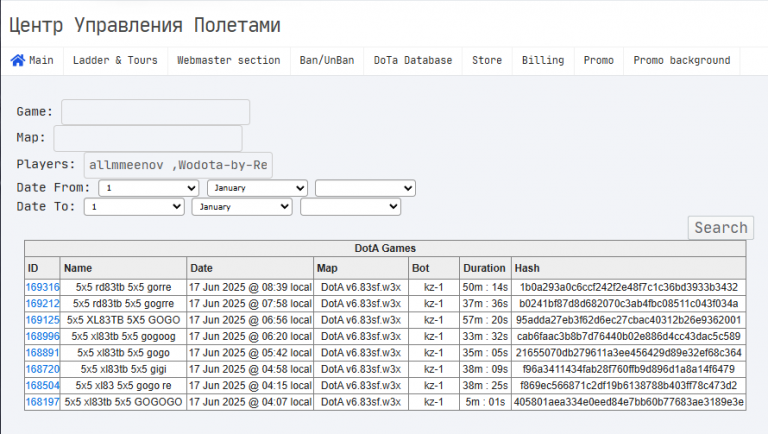This screenshot has width=768, height=434.
Task: Open the Webmaster section tab
Action: [x=228, y=60]
